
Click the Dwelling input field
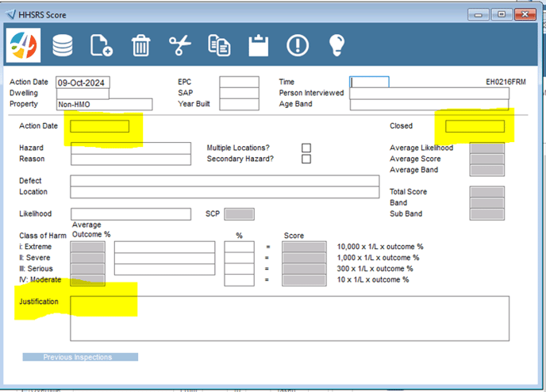[83, 94]
